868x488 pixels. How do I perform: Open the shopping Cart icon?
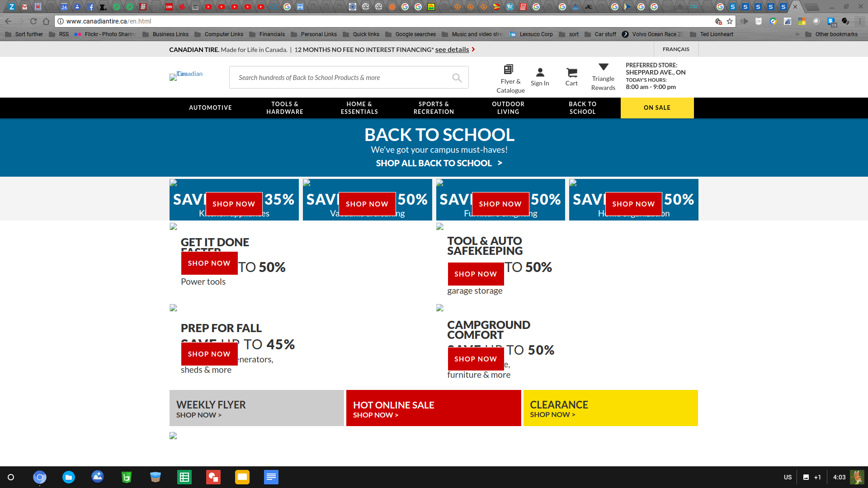pyautogui.click(x=571, y=72)
